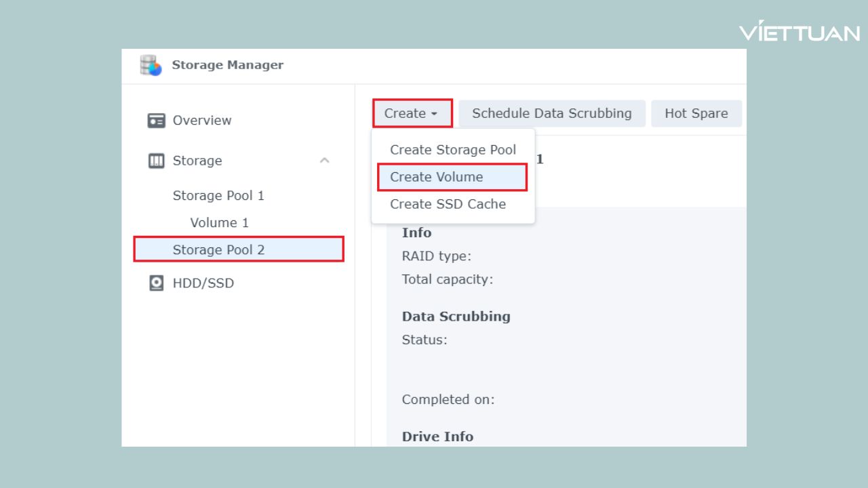Click the VietTuan logo
The height and width of the screenshot is (488, 868).
799,32
